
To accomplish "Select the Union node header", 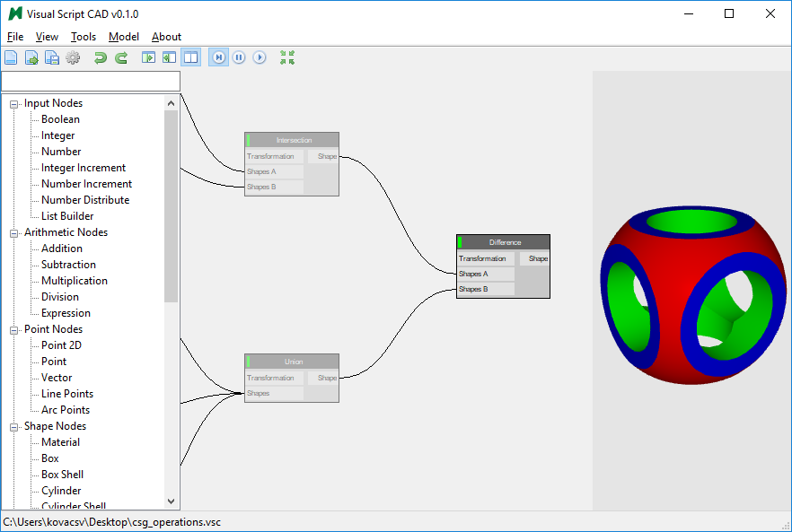I will 292,362.
